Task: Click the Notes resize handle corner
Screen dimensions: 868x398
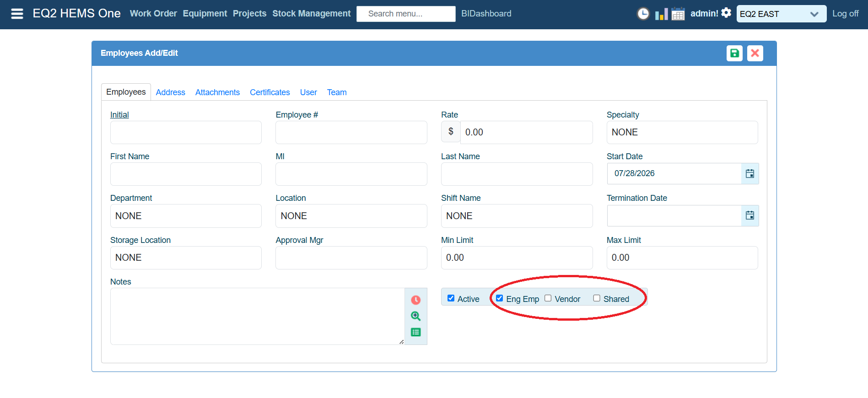Action: pos(401,342)
